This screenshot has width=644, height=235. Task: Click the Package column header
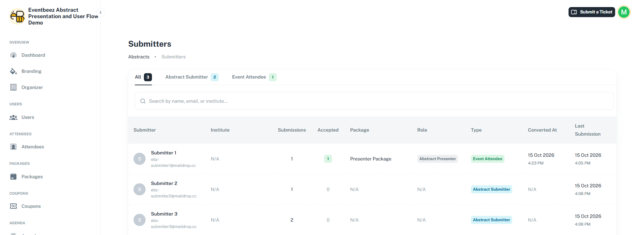tap(360, 130)
